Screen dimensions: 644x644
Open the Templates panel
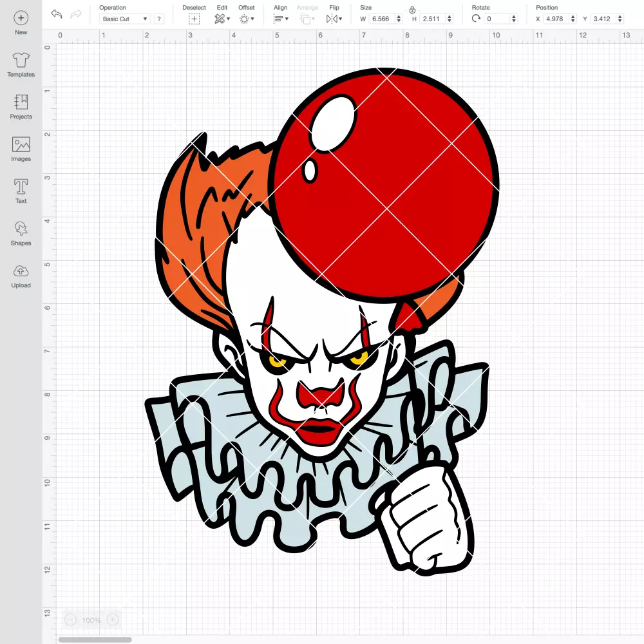(x=21, y=65)
